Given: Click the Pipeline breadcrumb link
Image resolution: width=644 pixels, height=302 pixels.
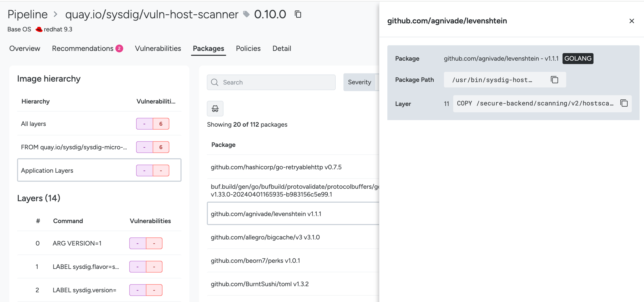Looking at the screenshot, I should (x=28, y=14).
